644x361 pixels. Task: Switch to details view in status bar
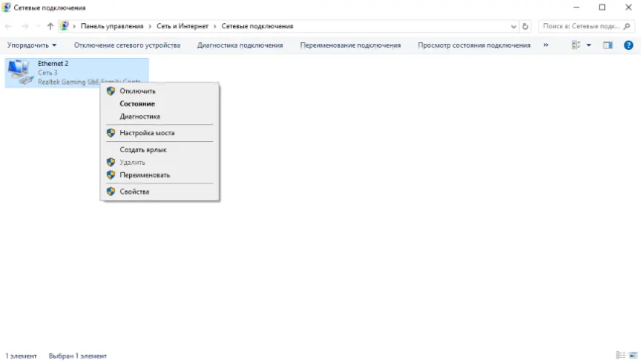click(620, 355)
